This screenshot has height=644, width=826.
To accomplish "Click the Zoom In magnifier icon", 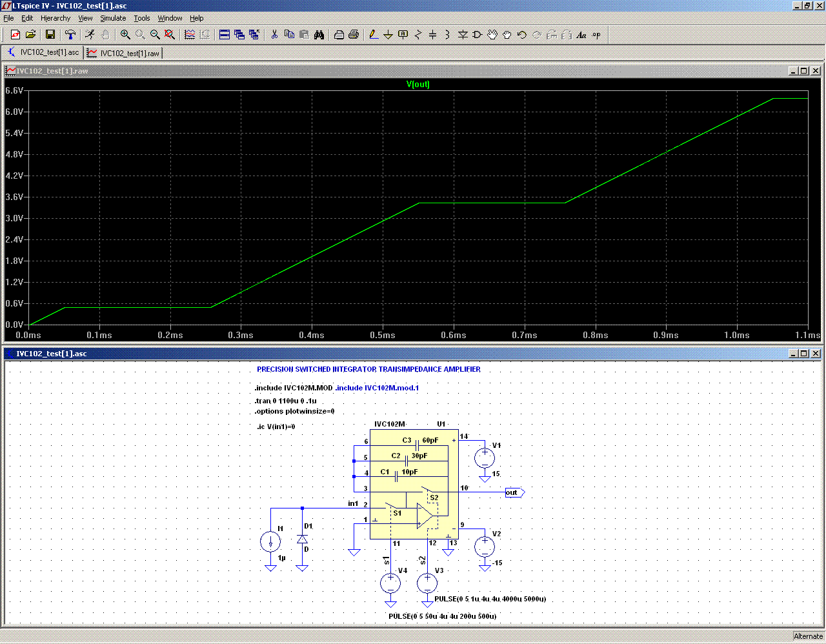I will point(125,35).
